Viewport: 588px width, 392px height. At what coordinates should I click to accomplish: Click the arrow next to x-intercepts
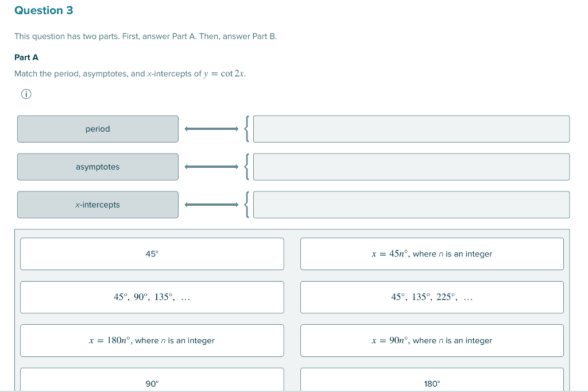211,205
